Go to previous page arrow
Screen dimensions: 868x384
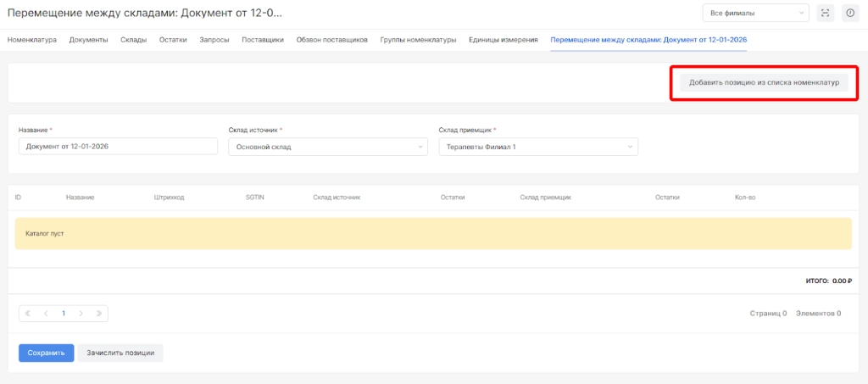click(x=46, y=314)
